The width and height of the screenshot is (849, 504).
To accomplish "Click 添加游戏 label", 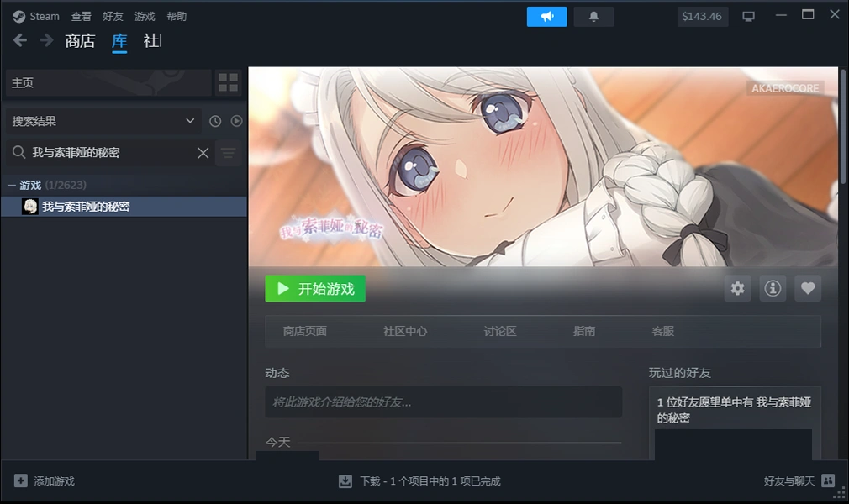I will click(54, 481).
